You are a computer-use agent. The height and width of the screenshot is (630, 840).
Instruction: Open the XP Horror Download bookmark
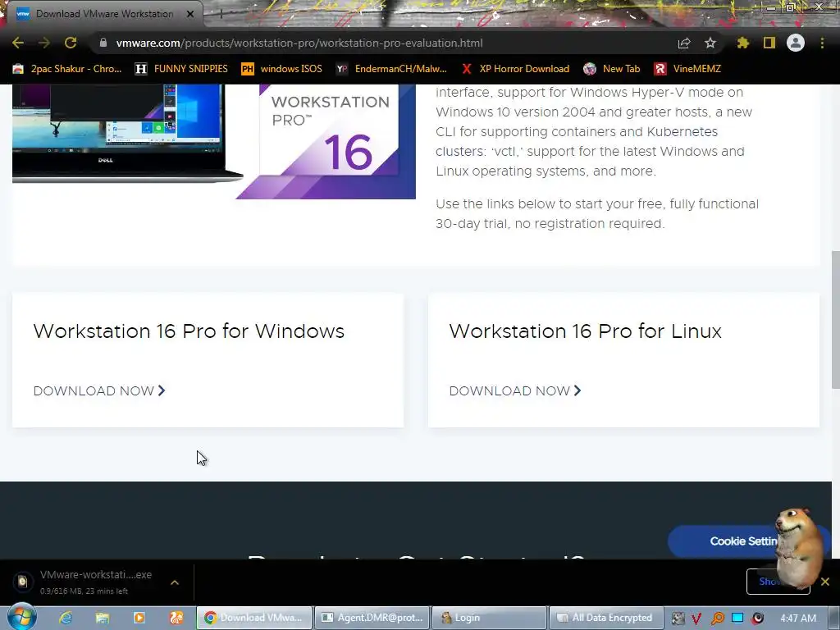coord(516,69)
